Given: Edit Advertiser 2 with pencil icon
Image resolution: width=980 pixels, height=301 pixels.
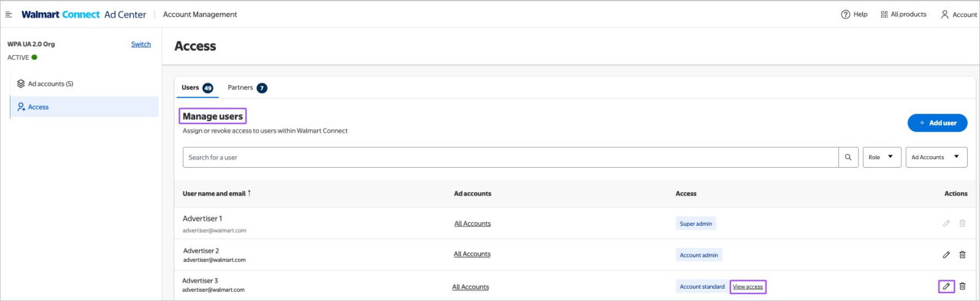Looking at the screenshot, I should pos(946,254).
